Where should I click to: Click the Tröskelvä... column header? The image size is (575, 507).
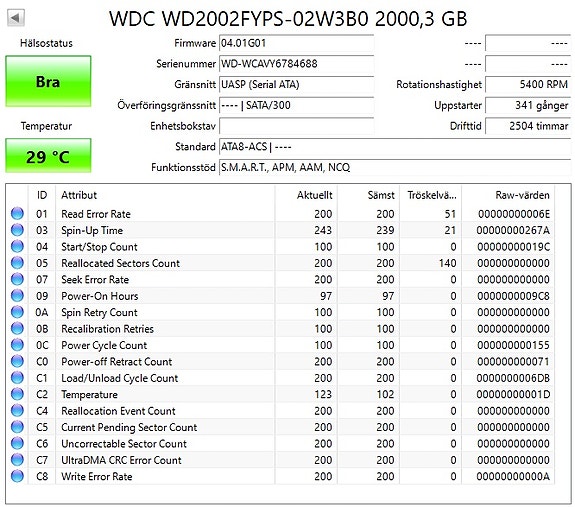pyautogui.click(x=431, y=195)
